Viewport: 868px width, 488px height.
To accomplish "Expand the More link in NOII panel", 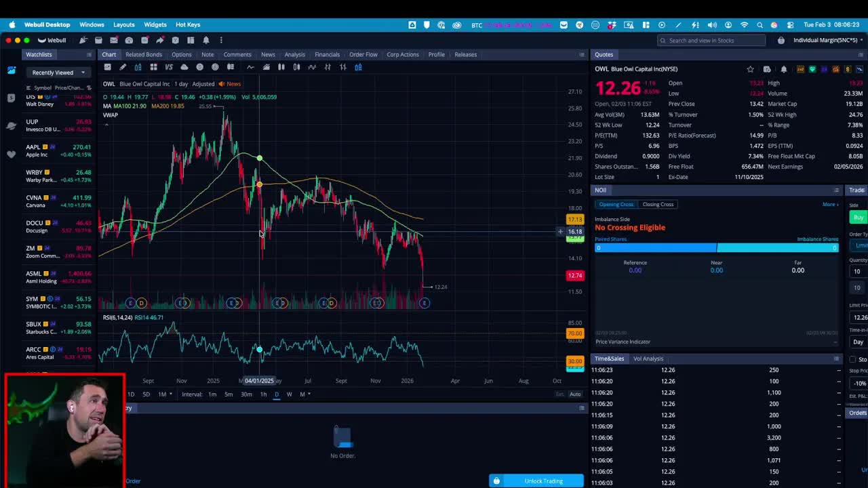I will 830,204.
